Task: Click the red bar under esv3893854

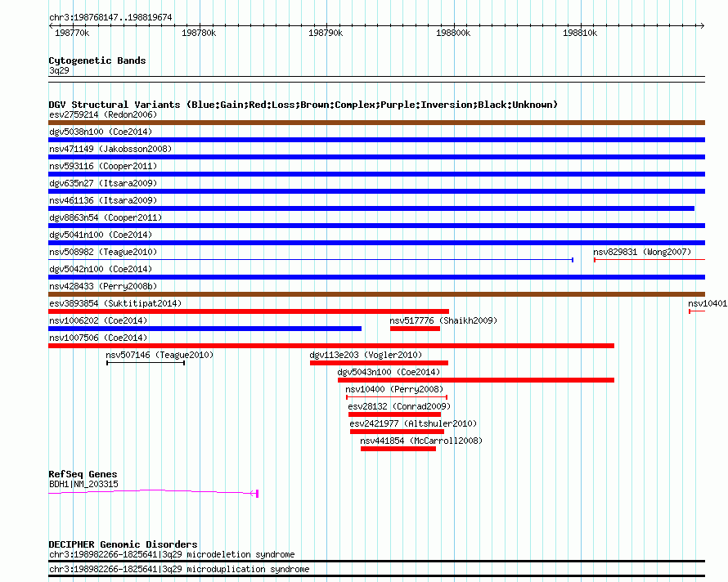Action: tap(249, 311)
